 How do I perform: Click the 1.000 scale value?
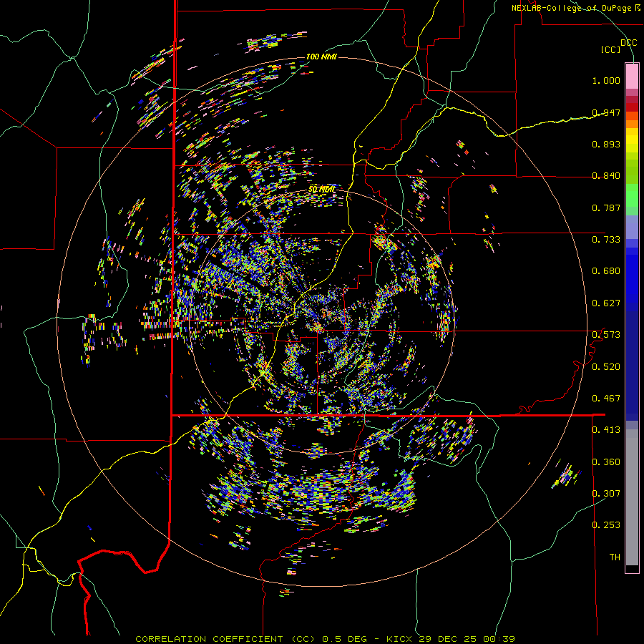point(606,80)
